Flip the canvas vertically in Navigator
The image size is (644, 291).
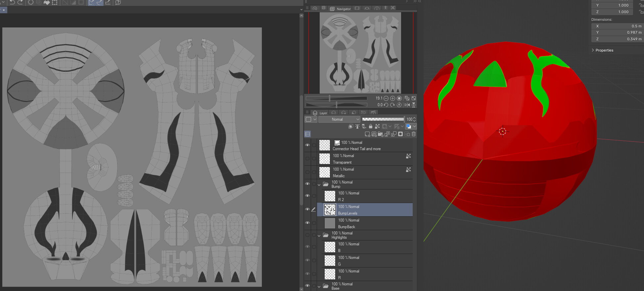pyautogui.click(x=414, y=105)
